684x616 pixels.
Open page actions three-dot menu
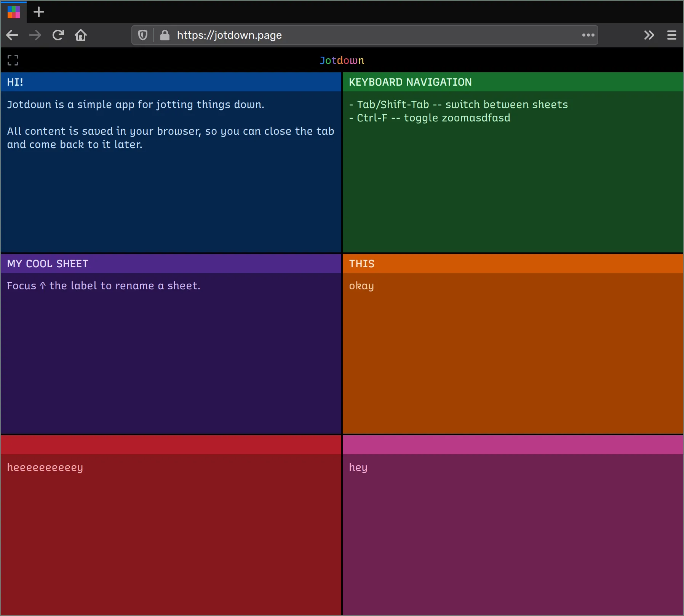(588, 35)
